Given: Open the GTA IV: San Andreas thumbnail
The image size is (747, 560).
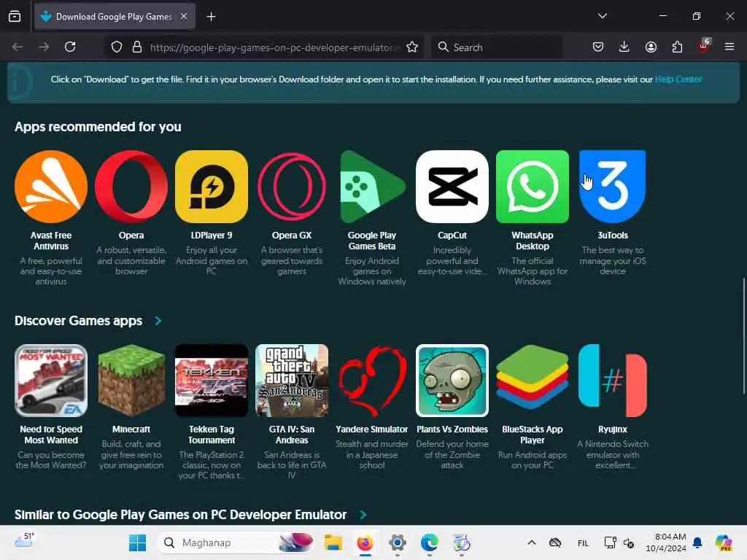Looking at the screenshot, I should click(292, 381).
